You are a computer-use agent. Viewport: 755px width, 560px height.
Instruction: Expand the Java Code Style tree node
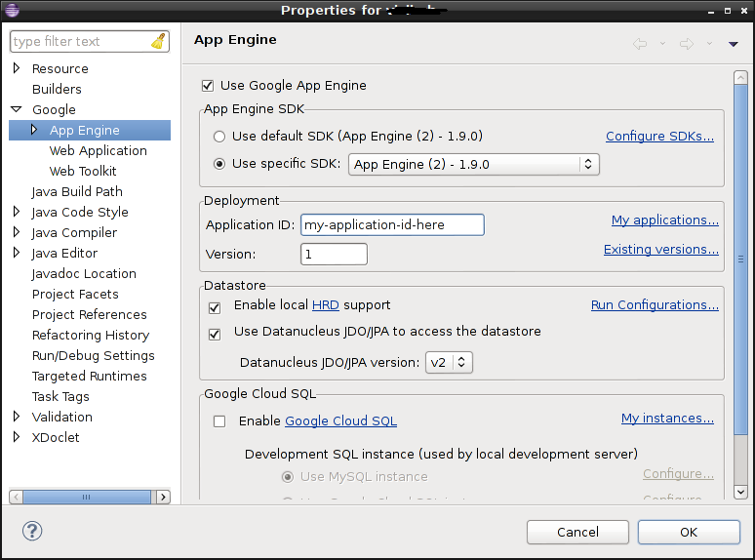(17, 213)
